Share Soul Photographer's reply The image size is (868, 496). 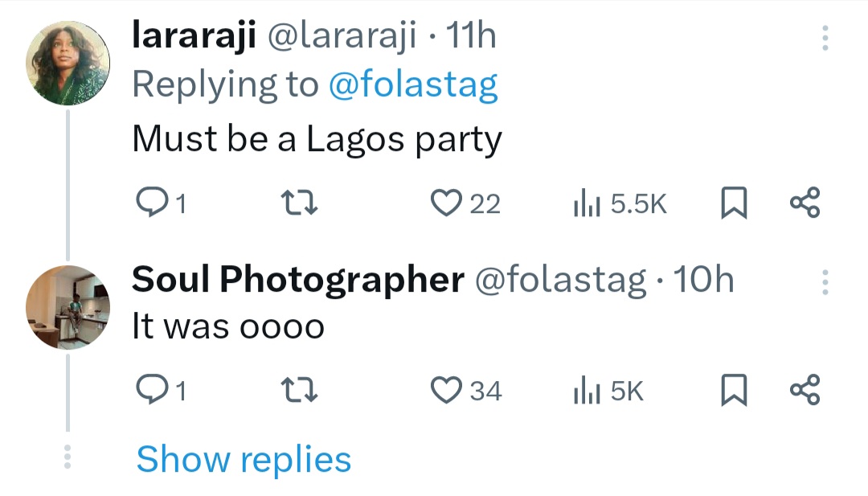pyautogui.click(x=805, y=390)
